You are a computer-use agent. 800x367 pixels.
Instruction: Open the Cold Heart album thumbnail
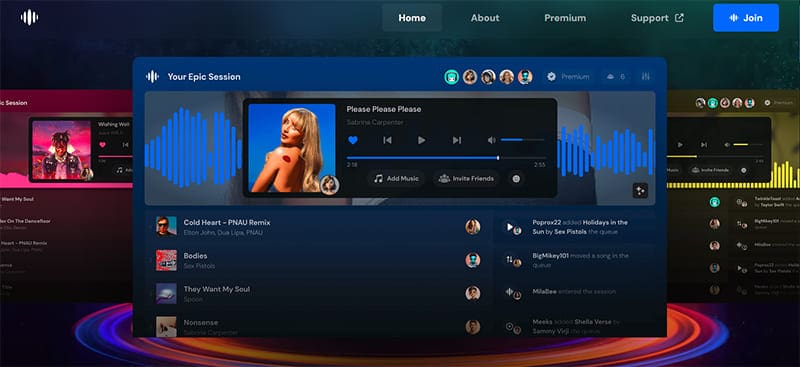(x=166, y=227)
